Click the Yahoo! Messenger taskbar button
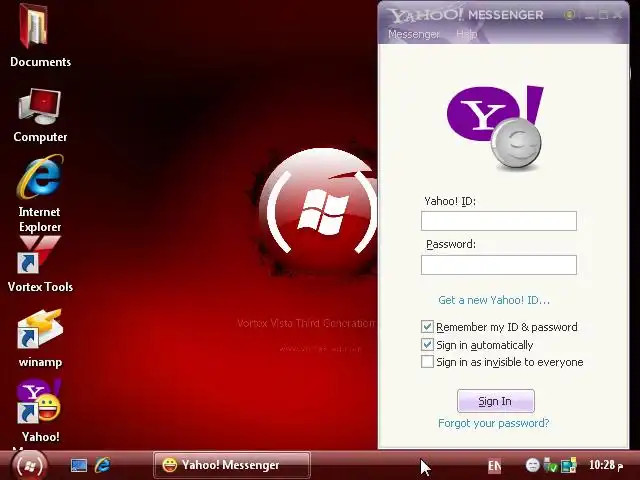 click(x=232, y=465)
